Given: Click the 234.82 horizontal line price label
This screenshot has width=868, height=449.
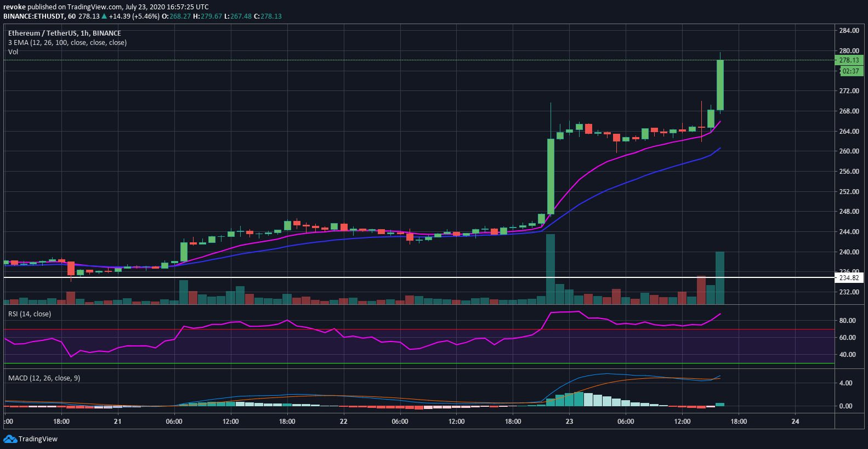Looking at the screenshot, I should (x=849, y=278).
